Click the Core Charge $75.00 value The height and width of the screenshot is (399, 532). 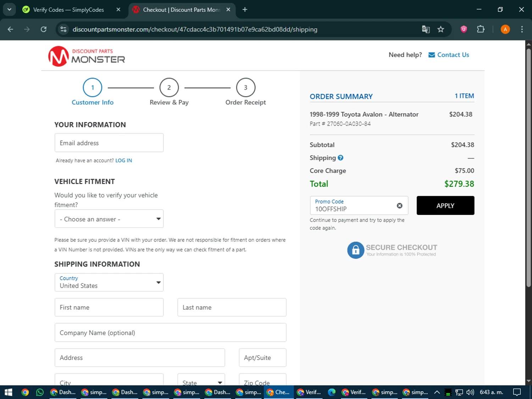465,171
